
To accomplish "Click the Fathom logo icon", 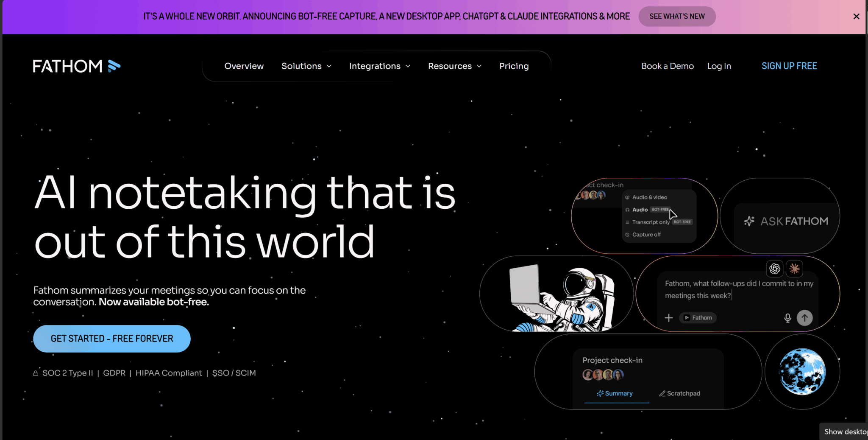I will tap(114, 66).
